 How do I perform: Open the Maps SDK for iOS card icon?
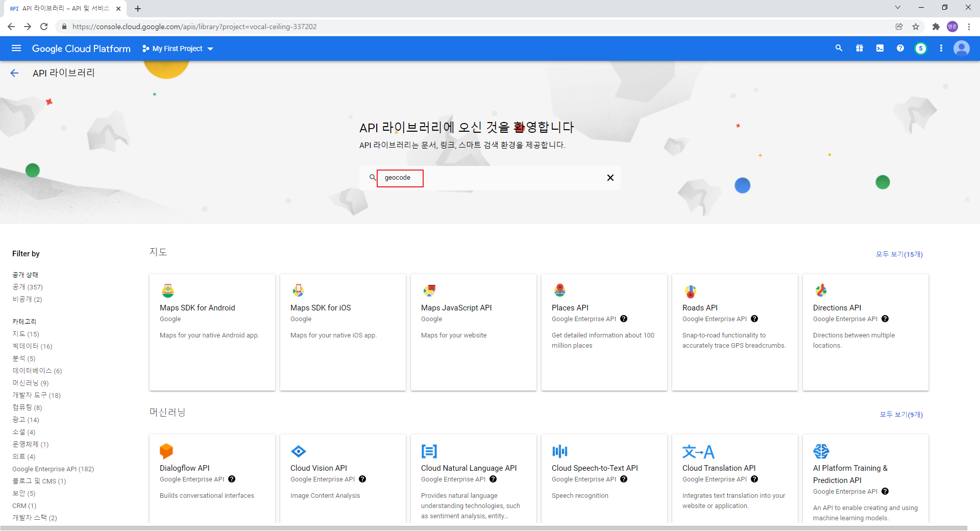tap(298, 291)
